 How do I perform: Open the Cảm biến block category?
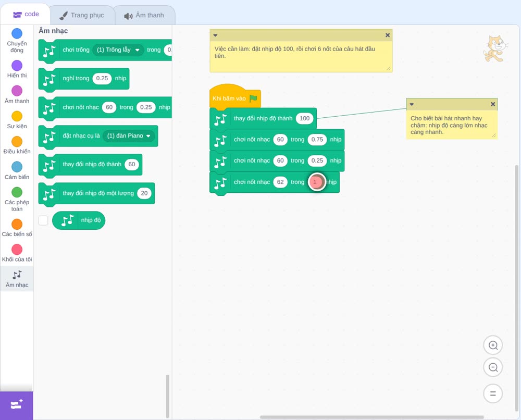pyautogui.click(x=17, y=171)
